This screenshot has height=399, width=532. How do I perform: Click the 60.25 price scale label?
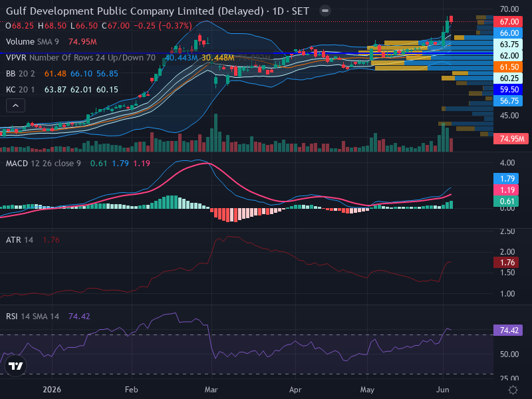coord(509,78)
